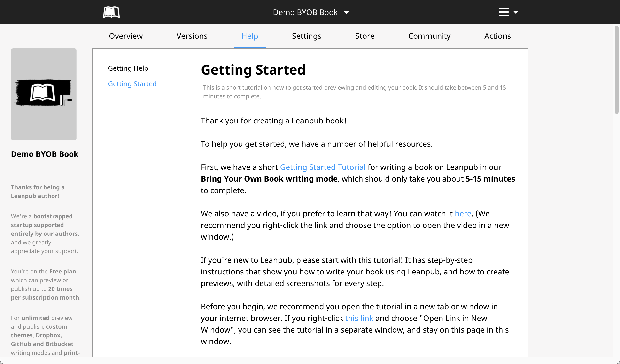Viewport: 620px width, 364px height.
Task: Switch to the Overview tab
Action: 126,36
